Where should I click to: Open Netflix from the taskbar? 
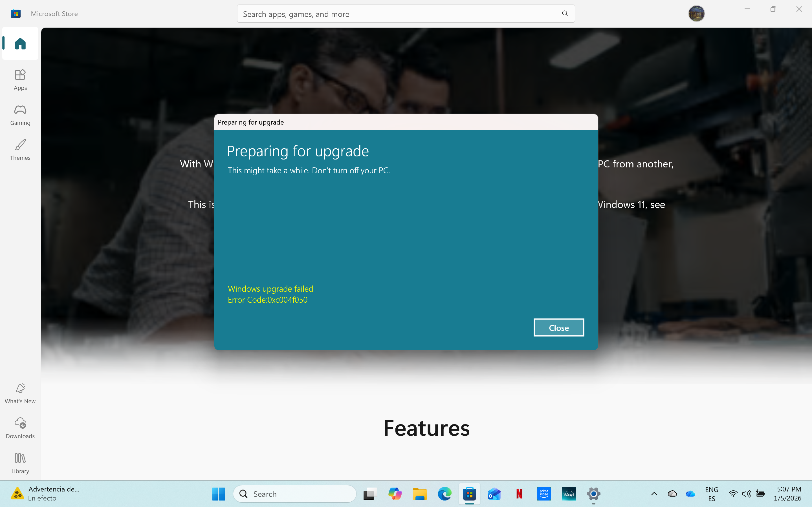click(x=519, y=493)
